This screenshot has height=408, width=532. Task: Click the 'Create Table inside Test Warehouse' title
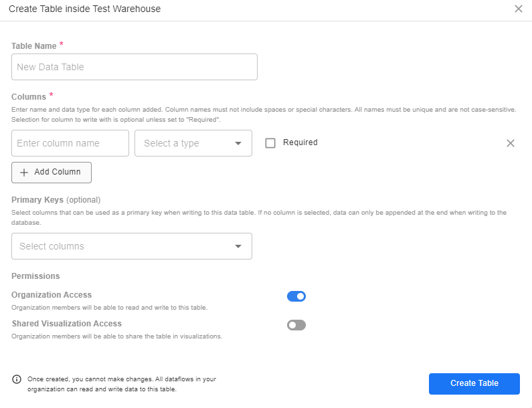85,9
